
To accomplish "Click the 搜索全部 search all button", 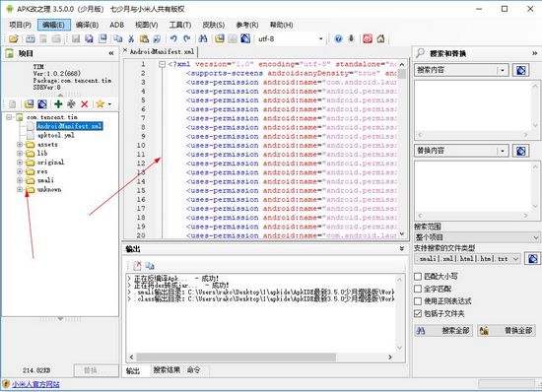I will pyautogui.click(x=443, y=331).
